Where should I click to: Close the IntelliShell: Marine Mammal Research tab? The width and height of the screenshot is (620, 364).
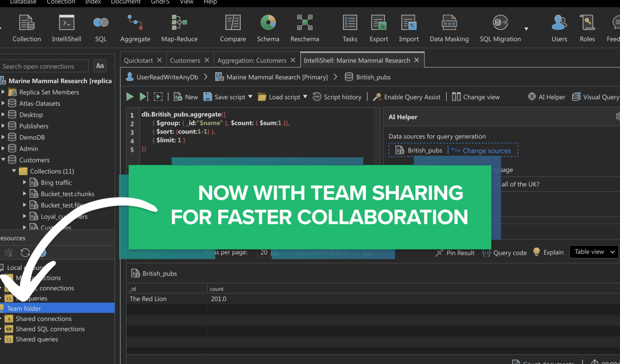(417, 60)
